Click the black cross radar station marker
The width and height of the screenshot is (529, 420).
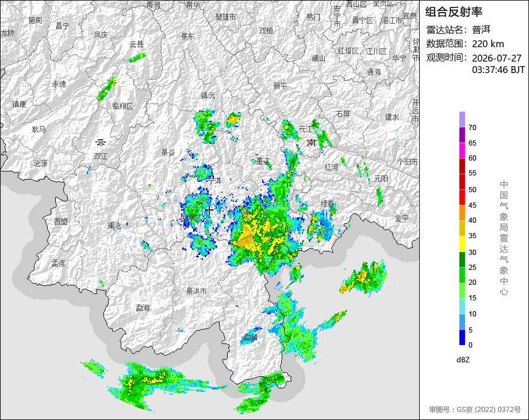pyautogui.click(x=209, y=211)
